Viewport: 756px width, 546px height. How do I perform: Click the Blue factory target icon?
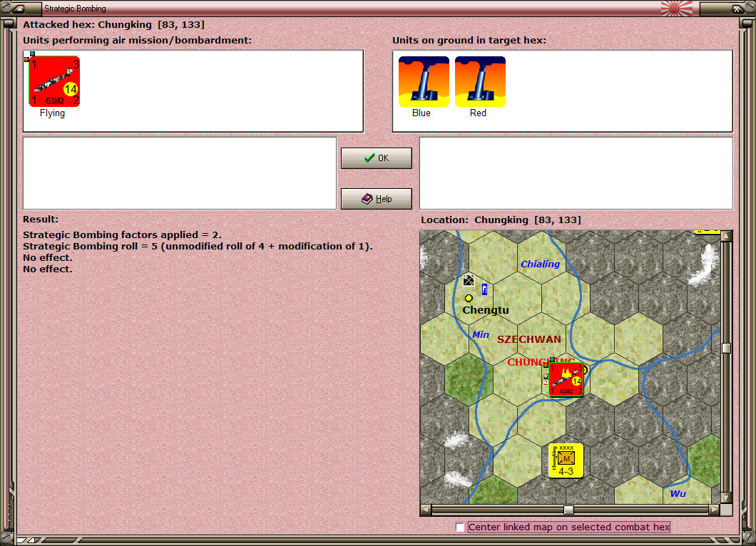tap(424, 81)
